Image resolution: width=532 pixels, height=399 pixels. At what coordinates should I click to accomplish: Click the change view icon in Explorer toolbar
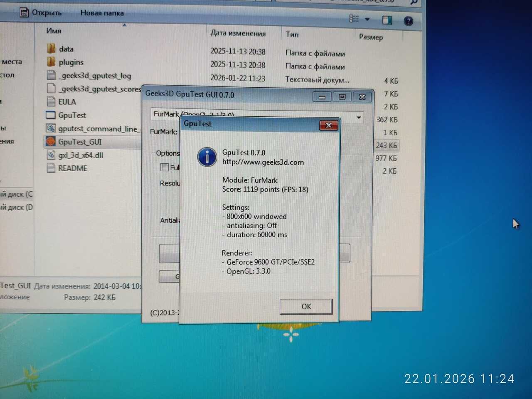point(354,19)
